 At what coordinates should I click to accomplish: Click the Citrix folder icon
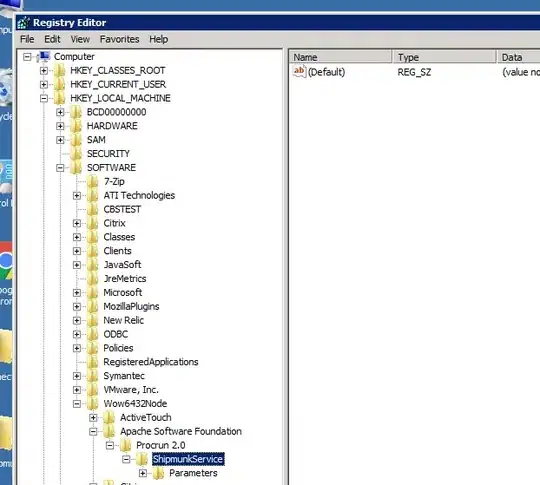click(92, 223)
